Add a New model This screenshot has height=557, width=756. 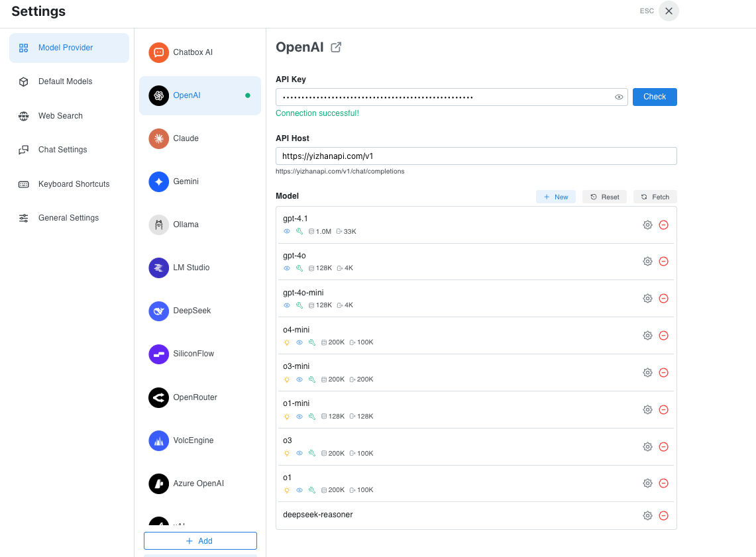point(556,197)
